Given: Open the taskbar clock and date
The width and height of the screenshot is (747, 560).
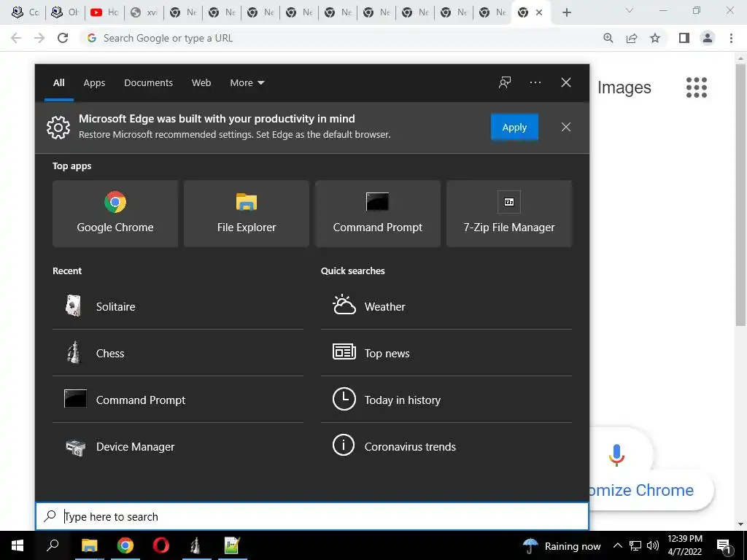Looking at the screenshot, I should [x=684, y=545].
